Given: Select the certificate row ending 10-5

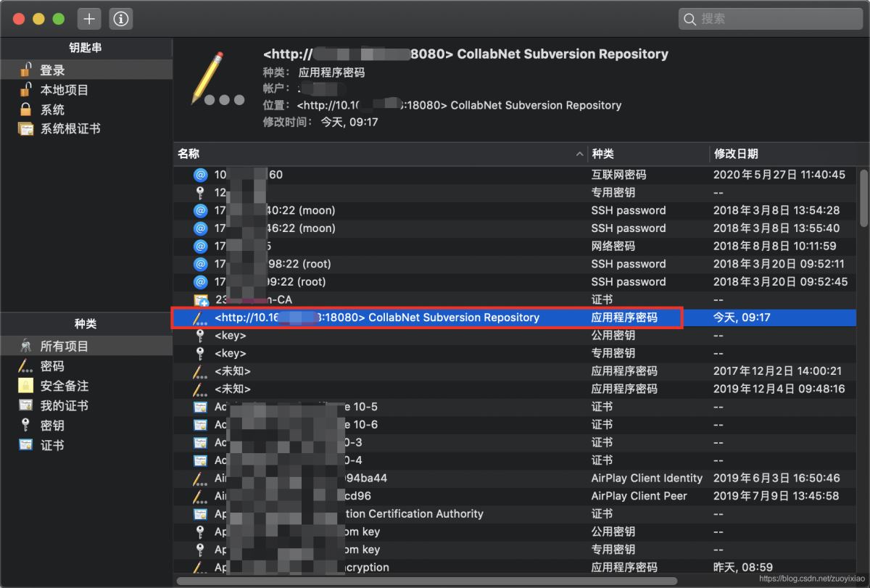Looking at the screenshot, I should coord(515,407).
